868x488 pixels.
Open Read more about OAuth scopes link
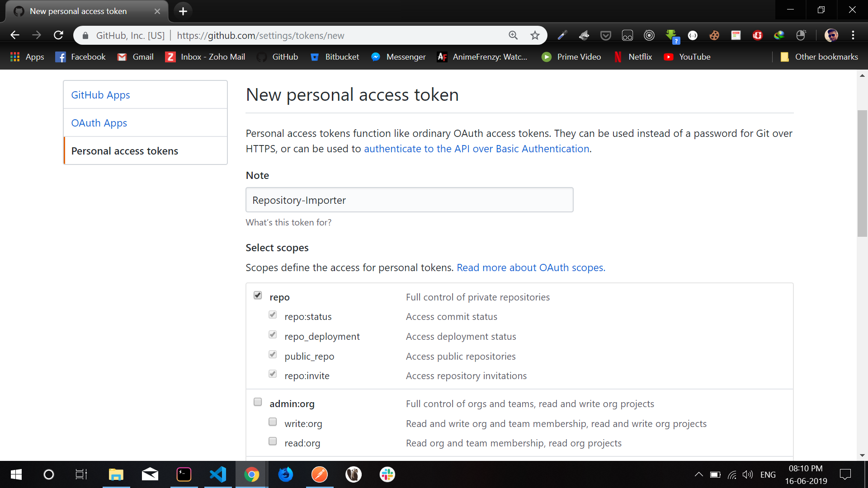click(x=531, y=267)
